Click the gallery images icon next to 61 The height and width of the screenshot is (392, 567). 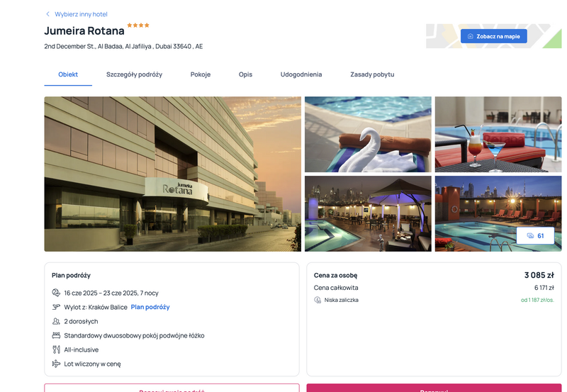530,236
